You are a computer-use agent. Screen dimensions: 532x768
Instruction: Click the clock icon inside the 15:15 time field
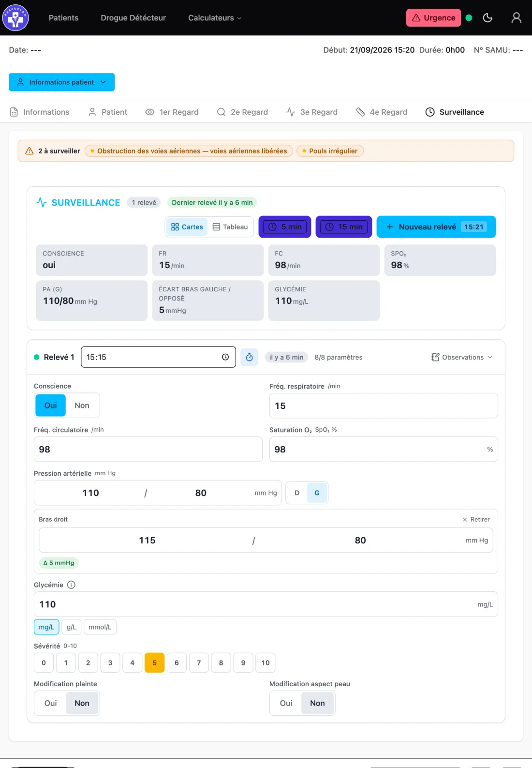[225, 357]
